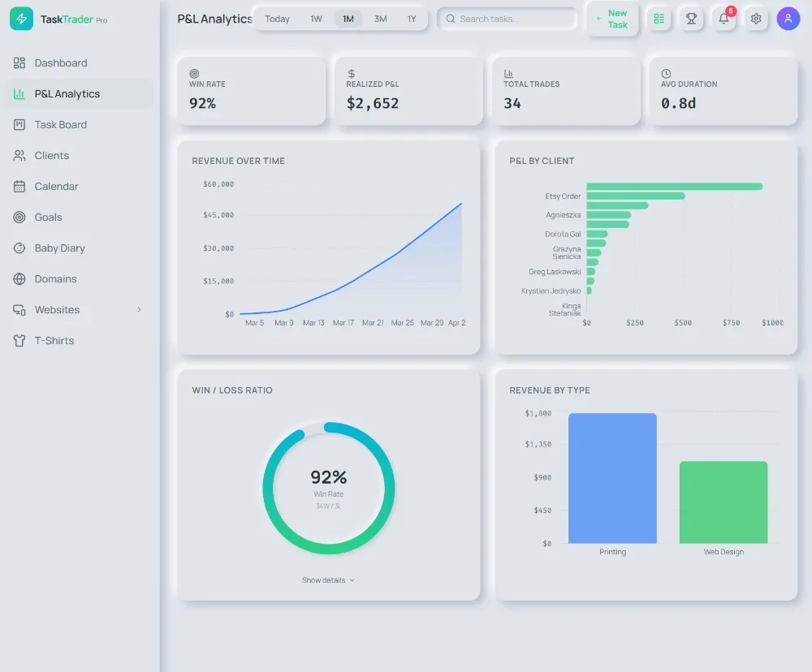
Task: Open the trophy achievements icon
Action: point(691,19)
